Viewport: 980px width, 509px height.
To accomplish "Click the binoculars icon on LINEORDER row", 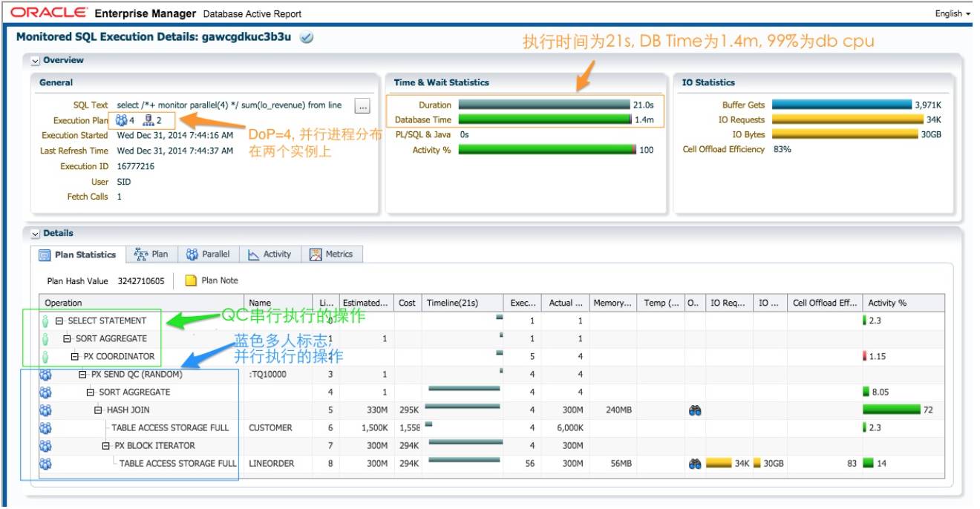I will pyautogui.click(x=695, y=464).
